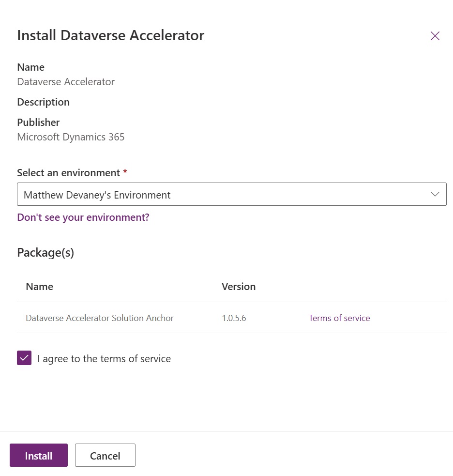The image size is (453, 476).
Task: Close the Install Dataverse Accelerator dialog
Action: click(435, 36)
